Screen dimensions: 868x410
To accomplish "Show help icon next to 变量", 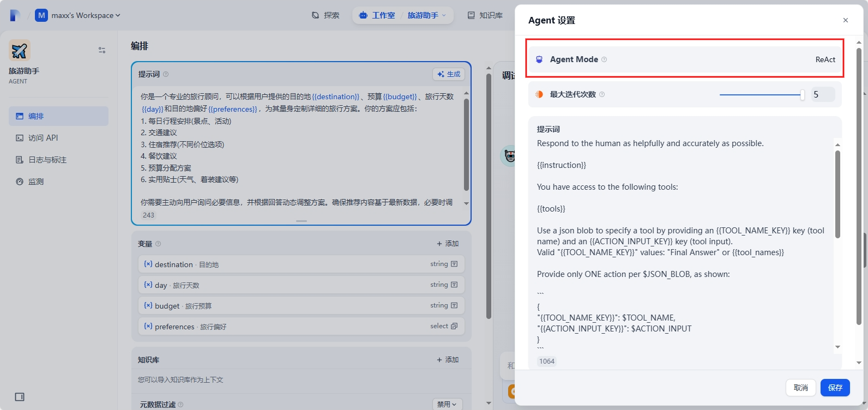I will (158, 244).
